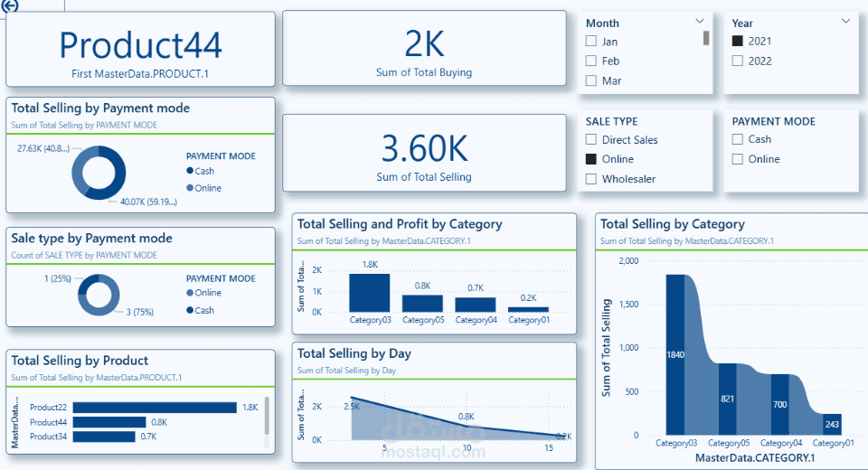Check the Wholesaler sale type checkbox
The image size is (868, 470).
coord(591,179)
